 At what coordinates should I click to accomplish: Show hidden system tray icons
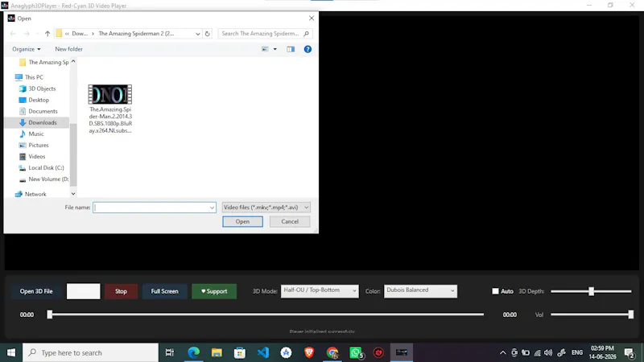[502, 352]
